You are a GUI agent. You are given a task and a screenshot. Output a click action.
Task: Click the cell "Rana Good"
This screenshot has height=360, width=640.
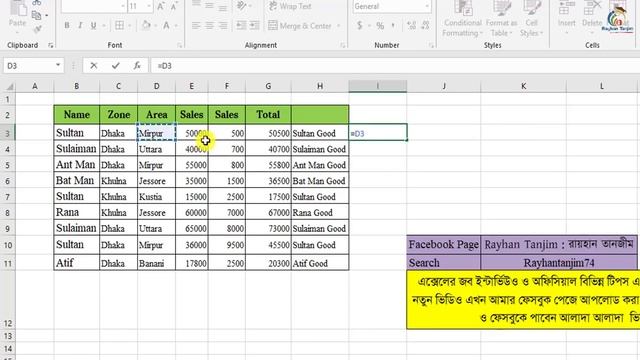pyautogui.click(x=320, y=213)
